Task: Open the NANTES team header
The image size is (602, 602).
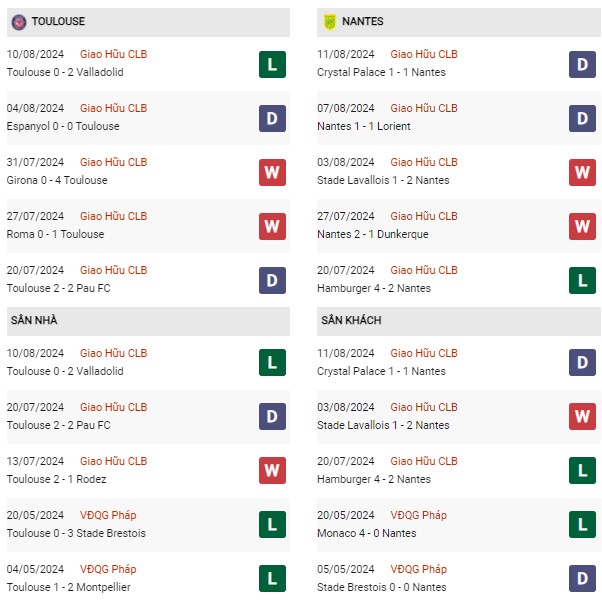Action: 459,22
